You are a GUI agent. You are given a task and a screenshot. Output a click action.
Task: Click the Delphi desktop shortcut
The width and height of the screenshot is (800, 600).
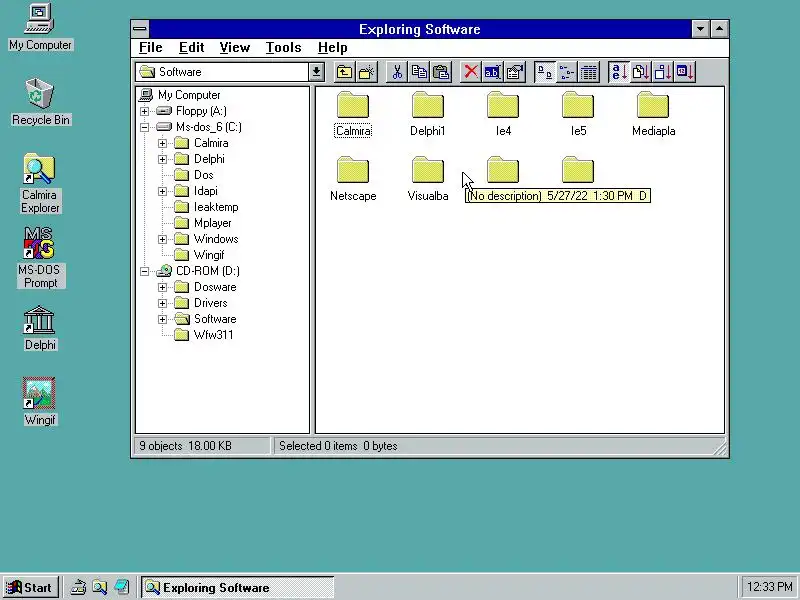pyautogui.click(x=40, y=329)
